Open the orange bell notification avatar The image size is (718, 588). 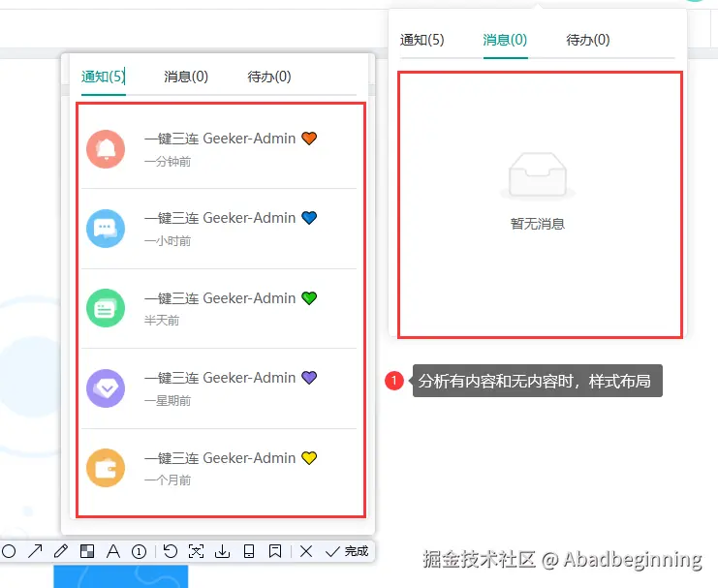pyautogui.click(x=106, y=149)
